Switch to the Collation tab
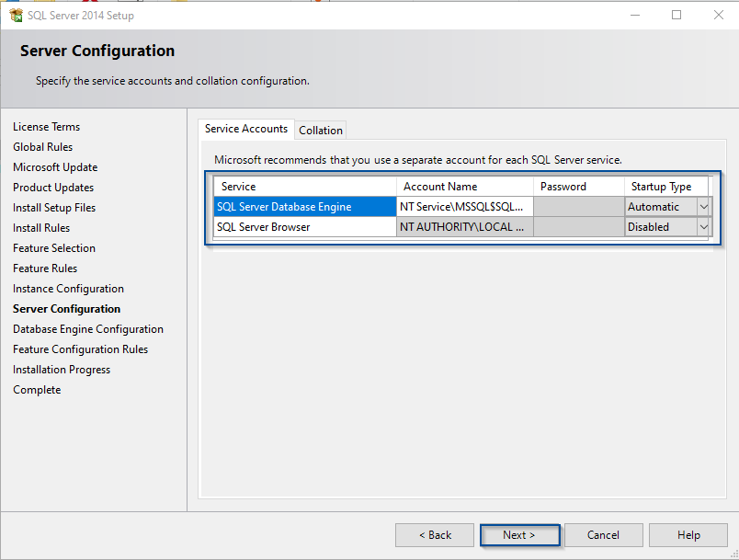The image size is (739, 560). 321,130
